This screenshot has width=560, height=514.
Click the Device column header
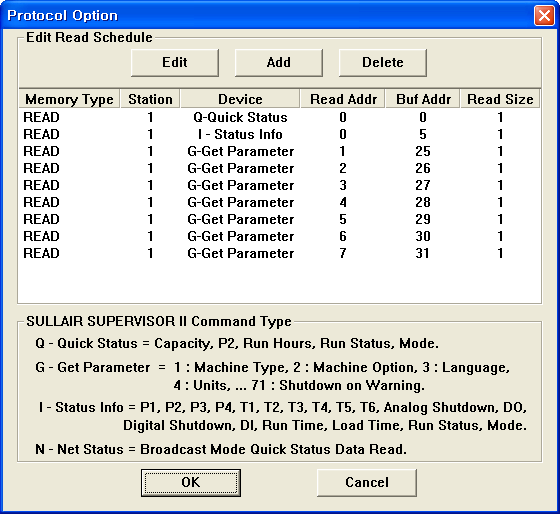(240, 99)
